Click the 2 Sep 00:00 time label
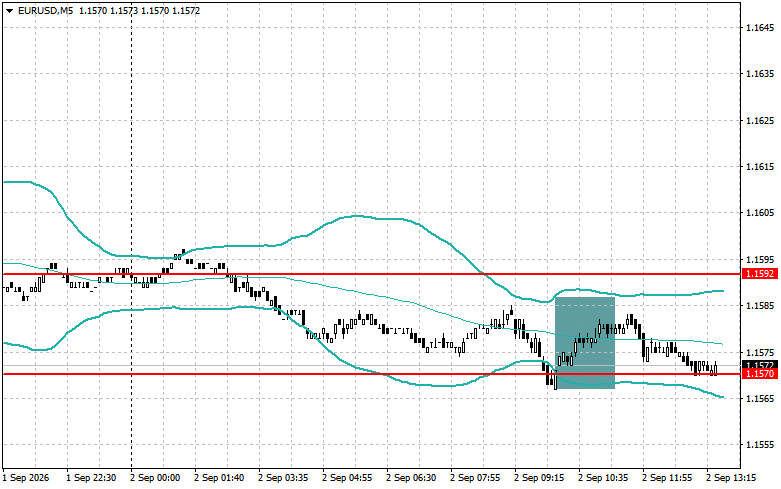 155,478
